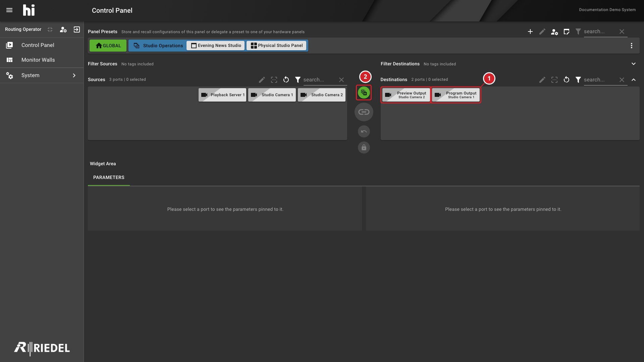The width and height of the screenshot is (644, 362).
Task: Add a new panel preset with the plus icon
Action: 530,32
